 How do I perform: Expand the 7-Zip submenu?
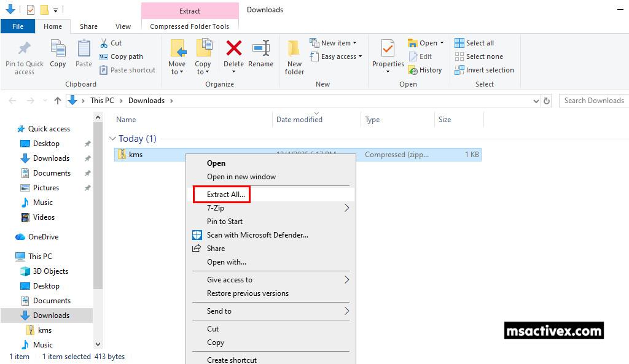pos(270,208)
